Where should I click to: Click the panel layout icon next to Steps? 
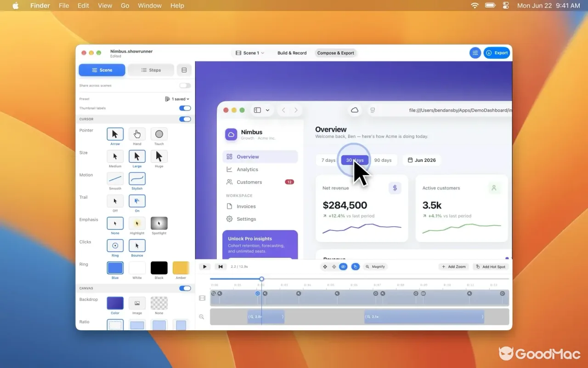point(184,70)
